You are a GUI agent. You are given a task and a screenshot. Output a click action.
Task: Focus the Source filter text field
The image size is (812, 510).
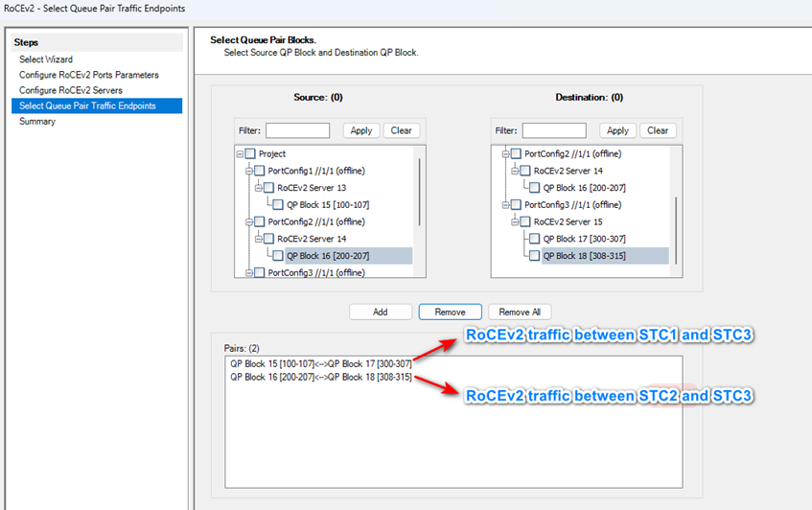point(297,130)
